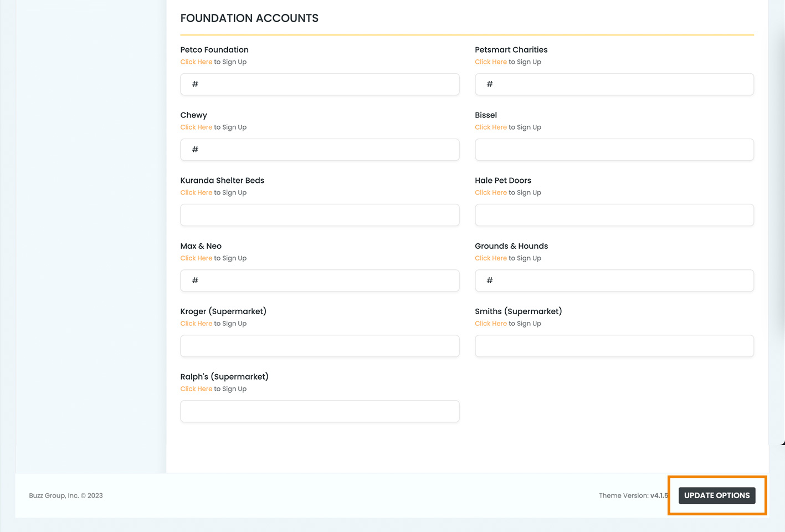The width and height of the screenshot is (785, 532).
Task: Open Grounds & Hounds Click Here link
Action: coord(491,258)
